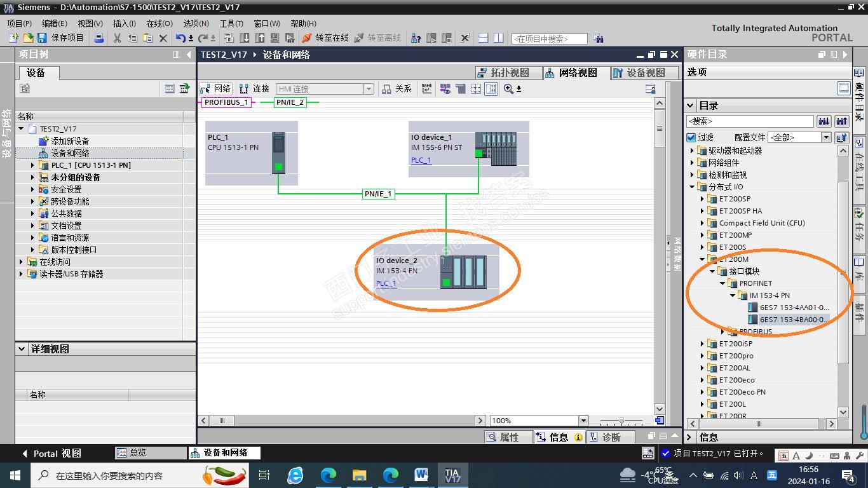Open File Explorer from the taskbar
This screenshot has width=868, height=488.
(359, 475)
